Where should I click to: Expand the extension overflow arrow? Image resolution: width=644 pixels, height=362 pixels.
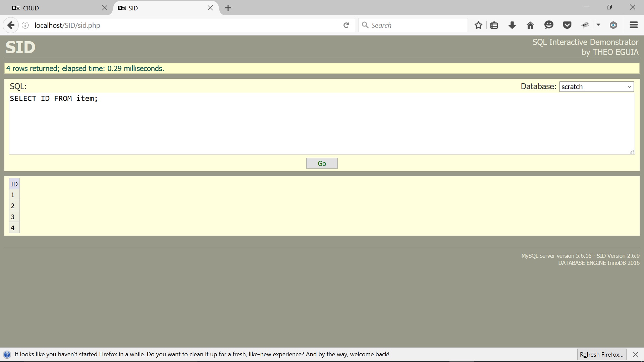click(598, 25)
